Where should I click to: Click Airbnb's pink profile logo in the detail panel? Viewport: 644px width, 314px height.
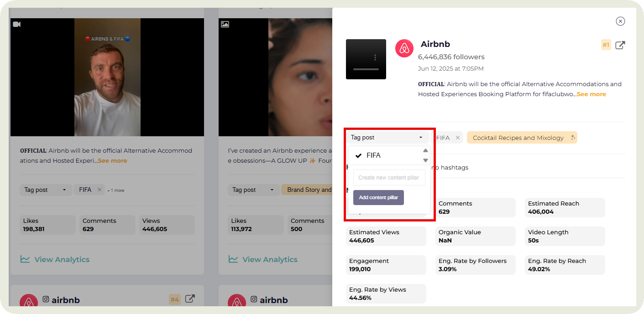point(404,48)
